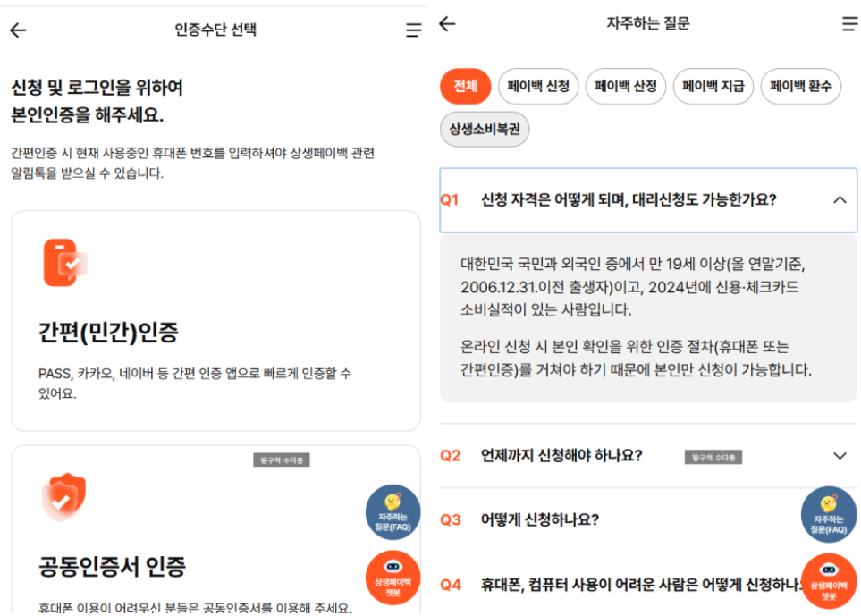Select the 전체 category tab
Screen dimensions: 861x616
point(465,86)
